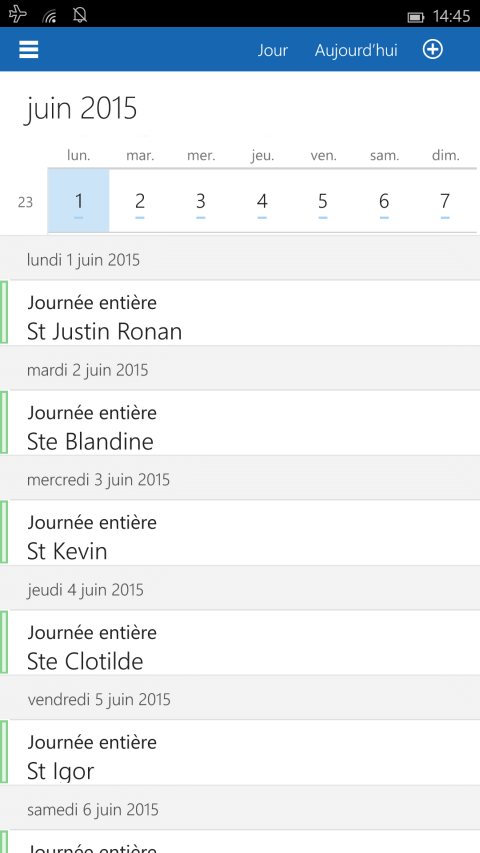Open the Ste Clotilde event
Screen dimensions: 480x853
[240, 642]
